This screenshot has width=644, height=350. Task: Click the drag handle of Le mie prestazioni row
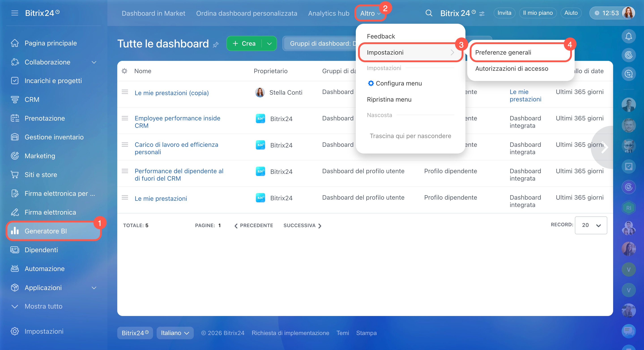125,198
